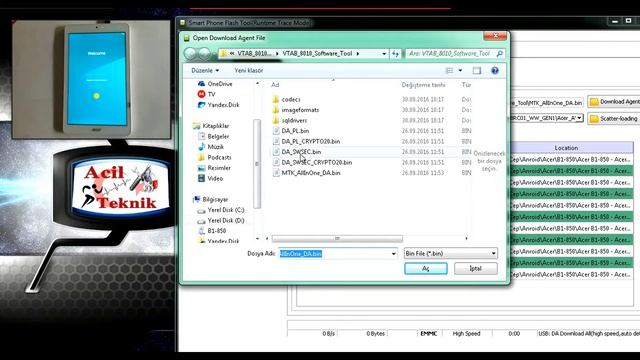Open Yandex.Disk in the sidebar
The width and height of the screenshot is (640, 360).
click(223, 105)
